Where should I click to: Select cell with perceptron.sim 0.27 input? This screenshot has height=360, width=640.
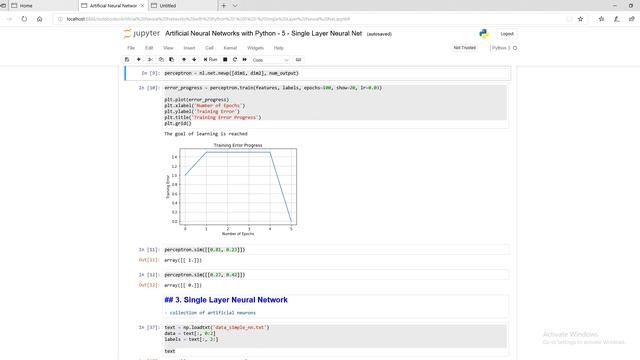(x=336, y=275)
